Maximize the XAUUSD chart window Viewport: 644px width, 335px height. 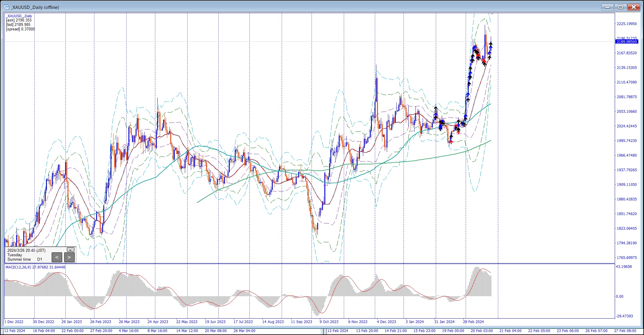(621, 7)
